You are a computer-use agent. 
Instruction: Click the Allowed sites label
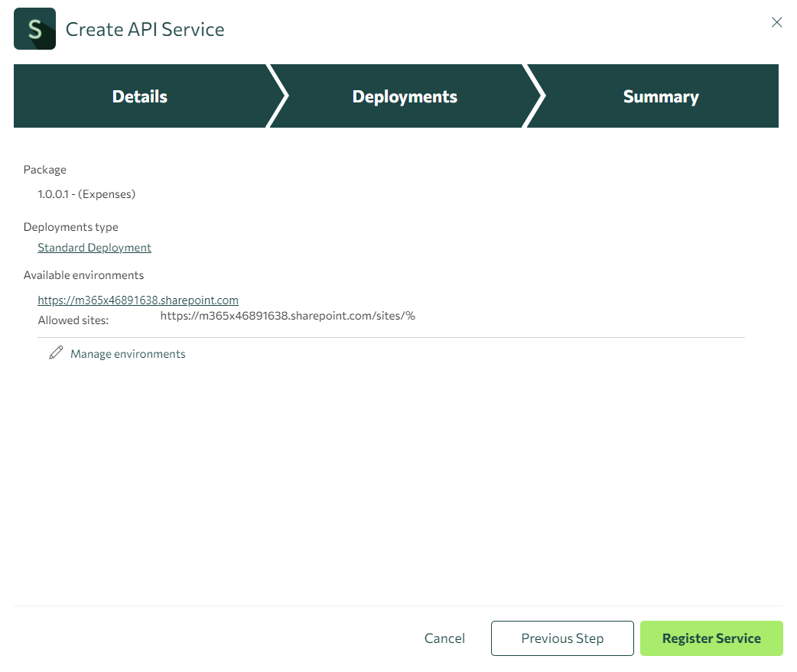pos(73,320)
